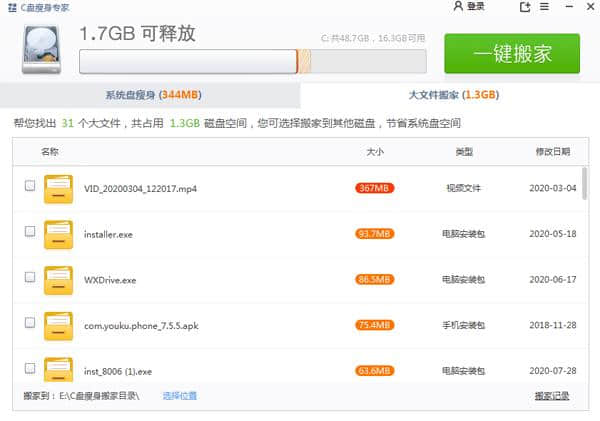This screenshot has height=421, width=600.
Task: Switch to the 系统盘瘦身 tab
Action: coord(152,96)
